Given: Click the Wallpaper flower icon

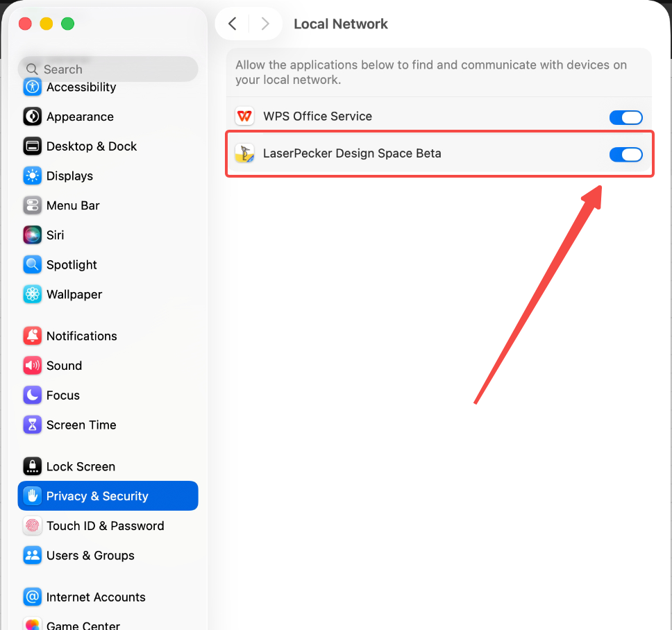Looking at the screenshot, I should 32,294.
